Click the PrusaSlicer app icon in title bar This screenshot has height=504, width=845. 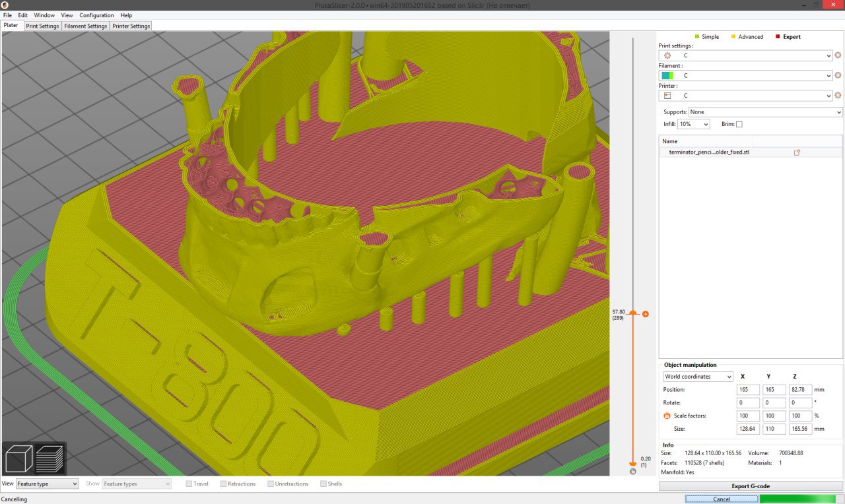point(6,5)
